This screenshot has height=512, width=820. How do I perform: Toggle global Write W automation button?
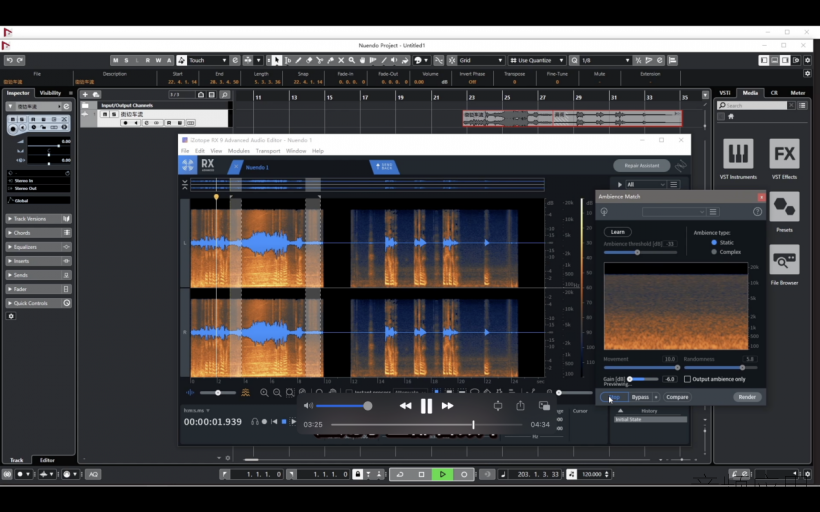click(x=158, y=60)
